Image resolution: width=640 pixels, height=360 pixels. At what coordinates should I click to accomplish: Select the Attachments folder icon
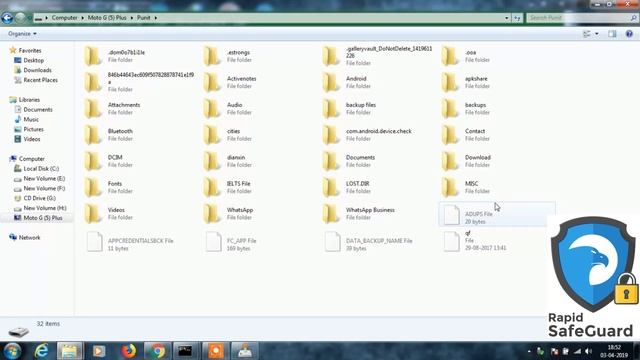click(x=93, y=109)
